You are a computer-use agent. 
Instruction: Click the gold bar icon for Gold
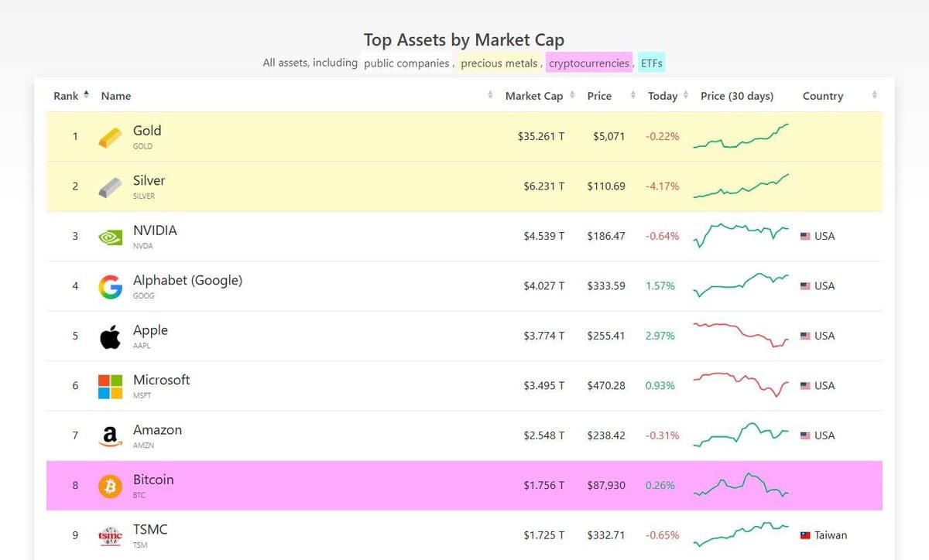click(x=109, y=135)
